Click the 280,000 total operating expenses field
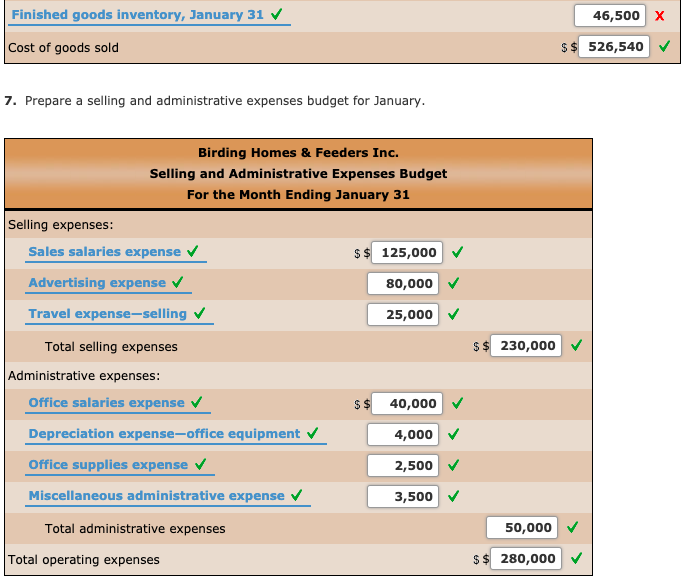This screenshot has width=681, height=577. pyautogui.click(x=526, y=558)
